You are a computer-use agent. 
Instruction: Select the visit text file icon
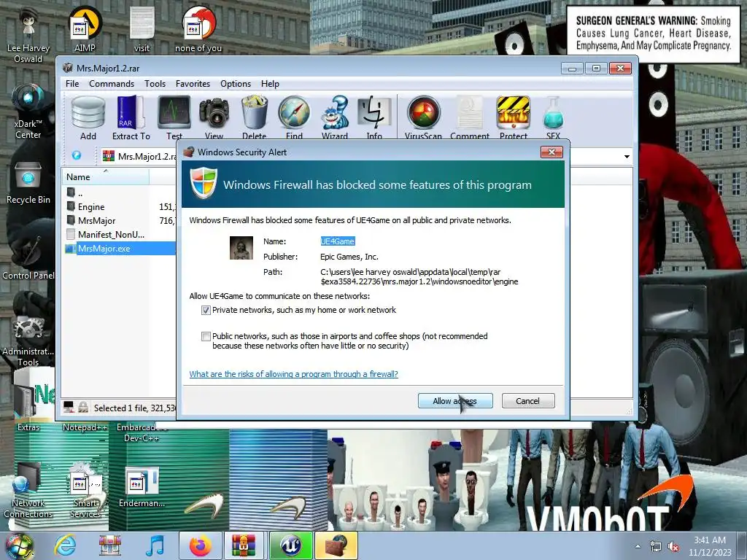(142, 29)
